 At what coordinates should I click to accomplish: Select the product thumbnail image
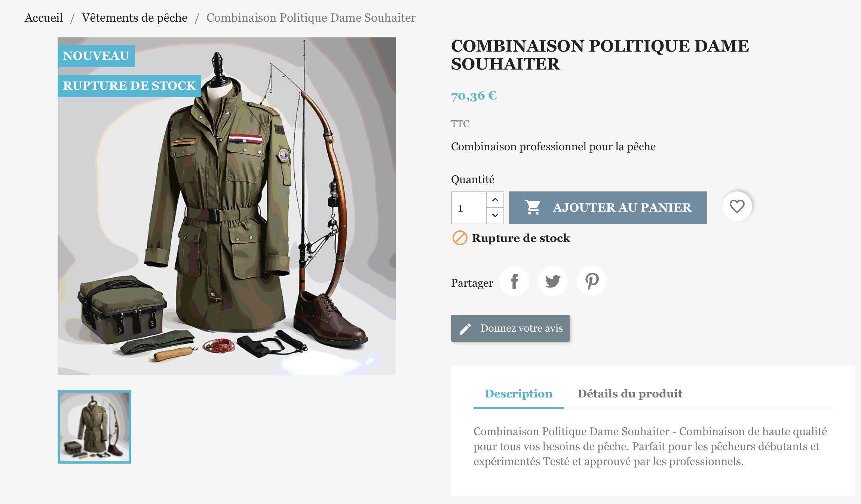click(x=94, y=427)
